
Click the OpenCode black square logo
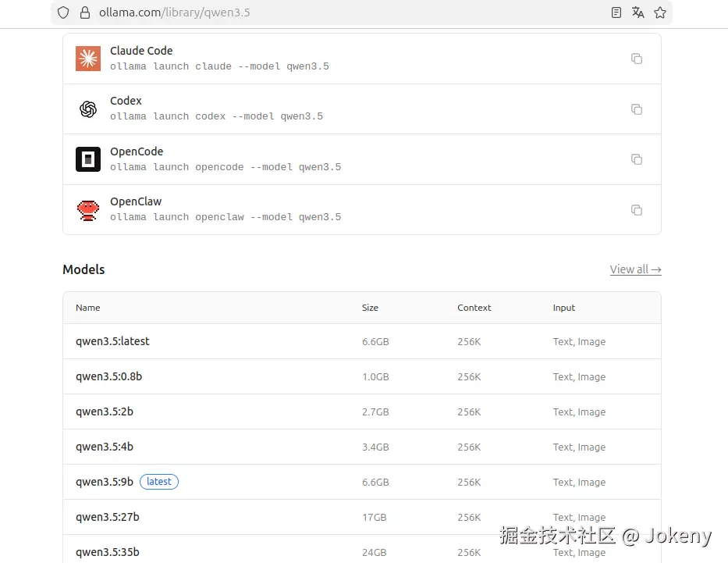tap(88, 159)
